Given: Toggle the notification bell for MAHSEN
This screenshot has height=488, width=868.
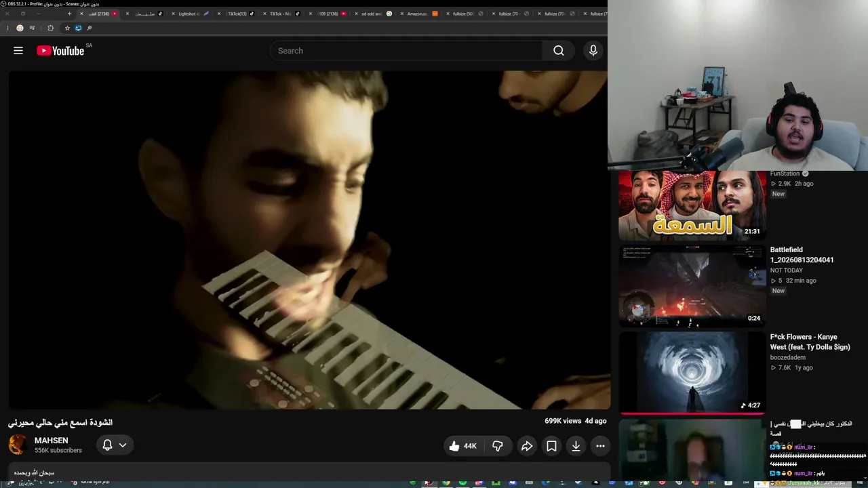Looking at the screenshot, I should tap(107, 445).
